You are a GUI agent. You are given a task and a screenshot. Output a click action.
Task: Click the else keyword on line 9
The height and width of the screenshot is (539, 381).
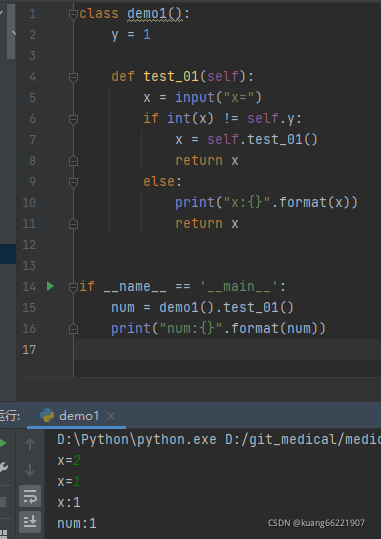click(159, 182)
